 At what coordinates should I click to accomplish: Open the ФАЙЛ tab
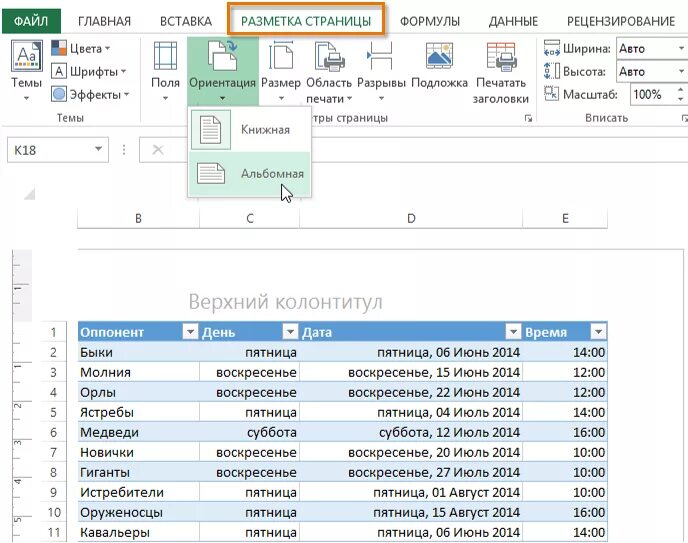pyautogui.click(x=31, y=21)
